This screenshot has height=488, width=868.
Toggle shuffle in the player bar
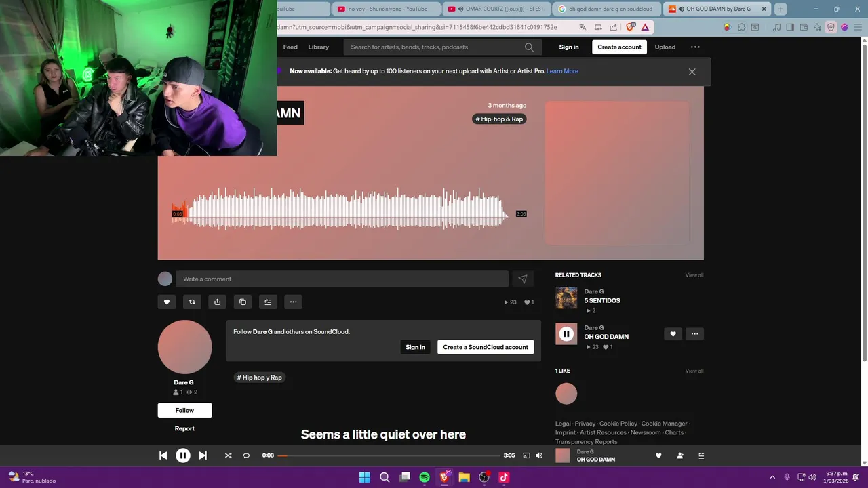pyautogui.click(x=228, y=455)
